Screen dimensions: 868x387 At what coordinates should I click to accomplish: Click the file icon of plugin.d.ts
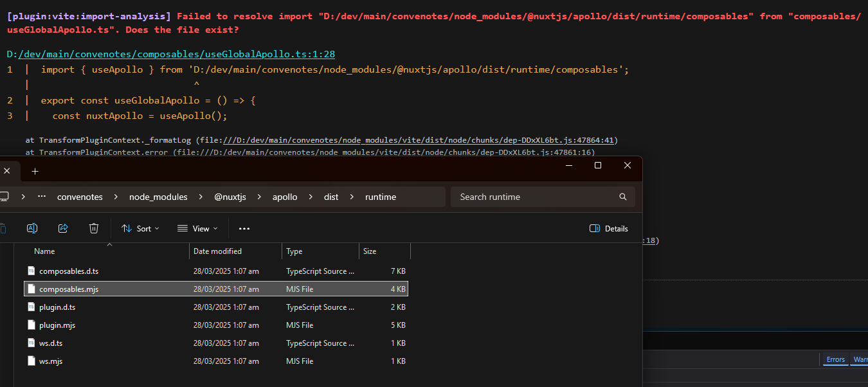(x=32, y=307)
